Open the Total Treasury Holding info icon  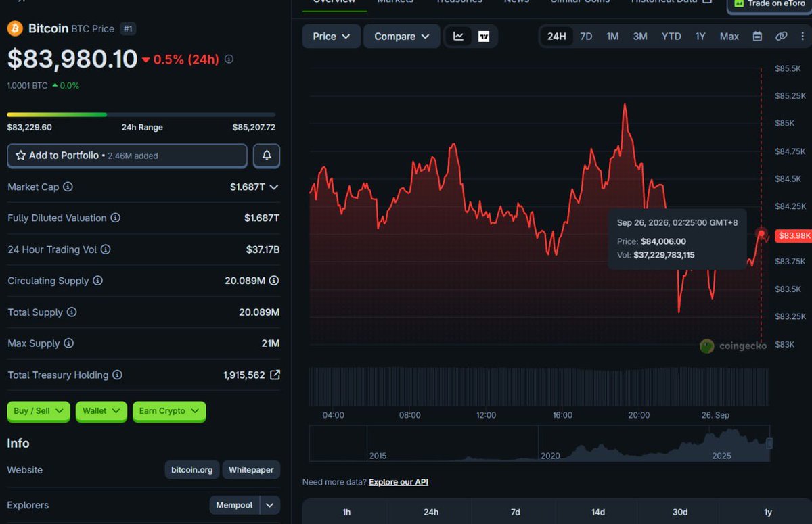click(x=117, y=375)
